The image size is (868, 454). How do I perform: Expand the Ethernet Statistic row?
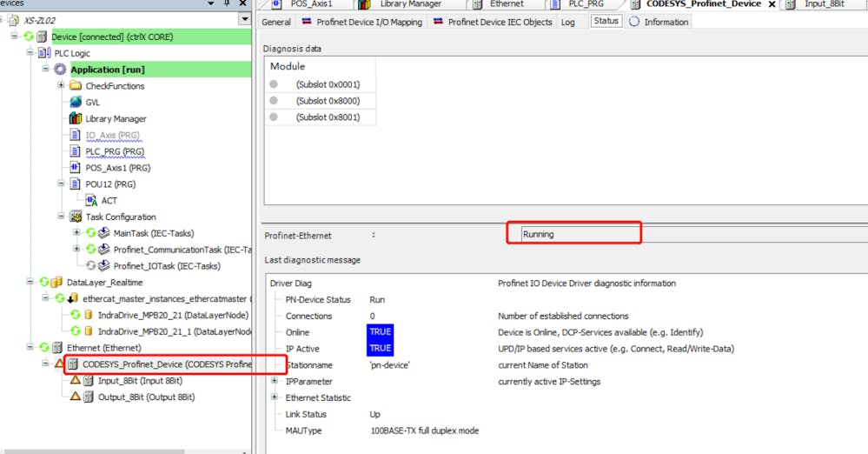click(275, 397)
